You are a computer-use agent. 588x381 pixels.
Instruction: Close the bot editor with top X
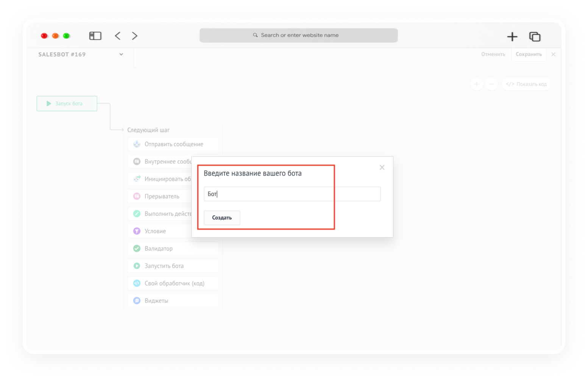point(554,54)
